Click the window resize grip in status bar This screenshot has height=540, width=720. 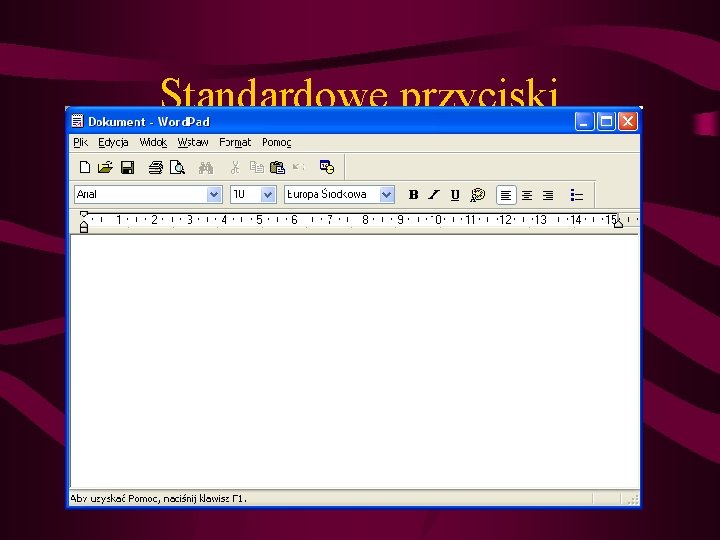pos(633,499)
